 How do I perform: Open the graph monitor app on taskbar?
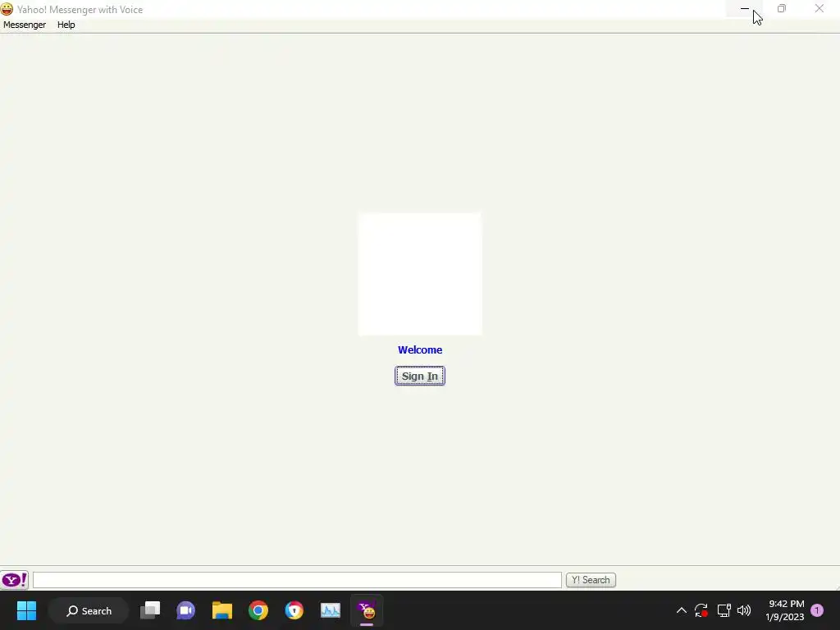(330, 610)
